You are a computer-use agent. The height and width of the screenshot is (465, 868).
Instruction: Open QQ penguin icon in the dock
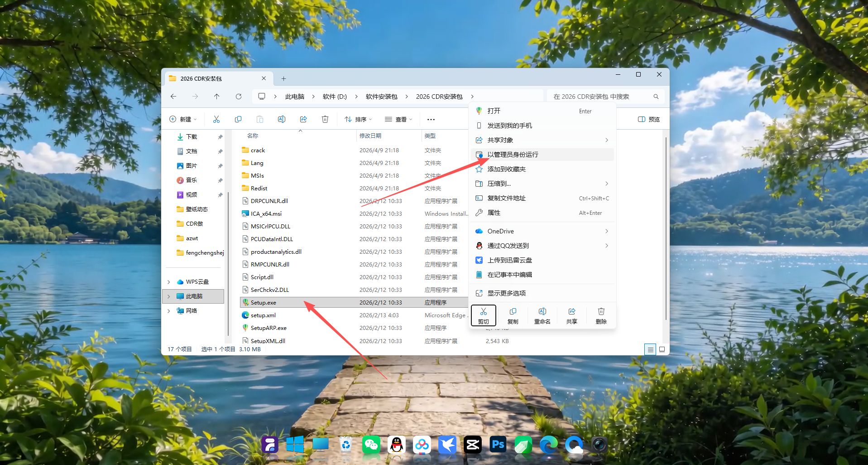pos(397,445)
